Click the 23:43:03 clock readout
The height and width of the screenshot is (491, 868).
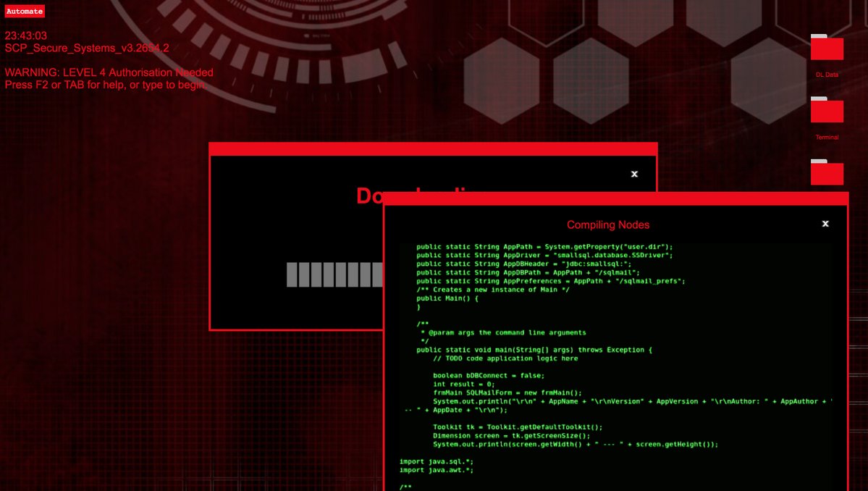(26, 35)
